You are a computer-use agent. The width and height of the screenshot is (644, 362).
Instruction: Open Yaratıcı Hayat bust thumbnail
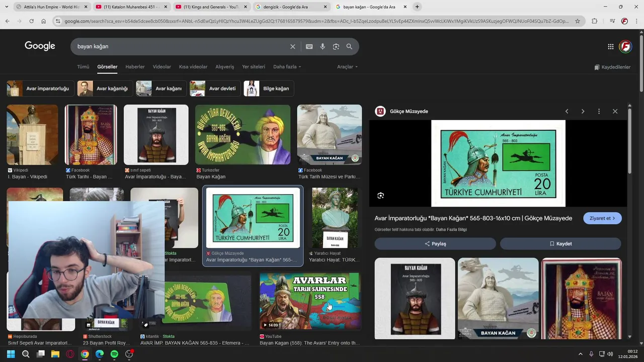click(335, 218)
